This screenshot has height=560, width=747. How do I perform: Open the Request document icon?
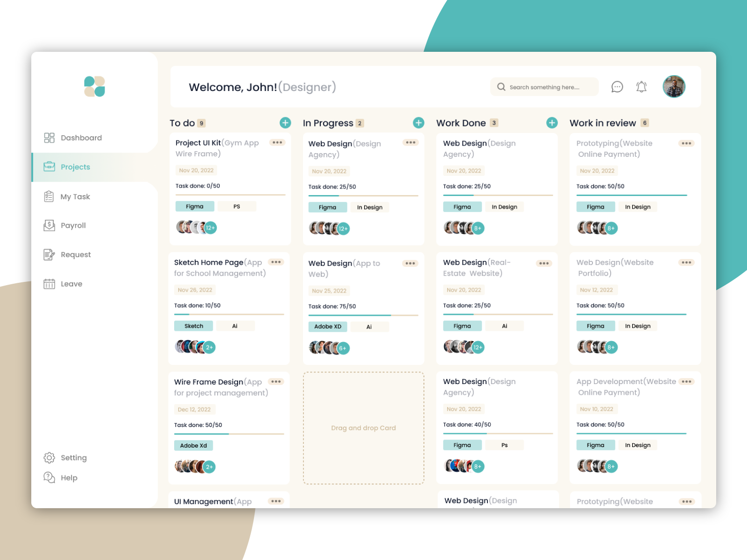[49, 254]
